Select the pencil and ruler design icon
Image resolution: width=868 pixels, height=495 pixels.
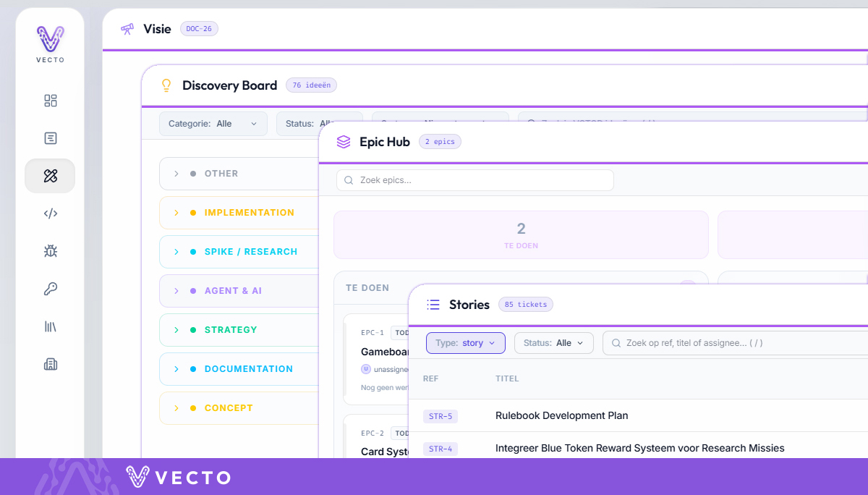click(x=50, y=176)
